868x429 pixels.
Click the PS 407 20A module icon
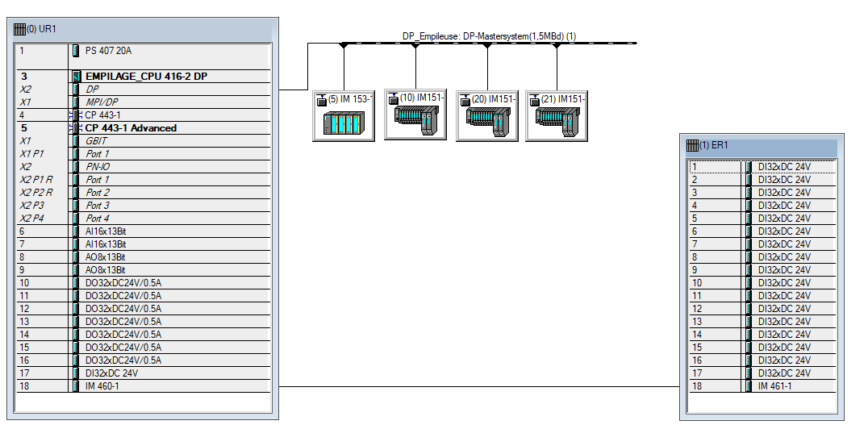(76, 51)
